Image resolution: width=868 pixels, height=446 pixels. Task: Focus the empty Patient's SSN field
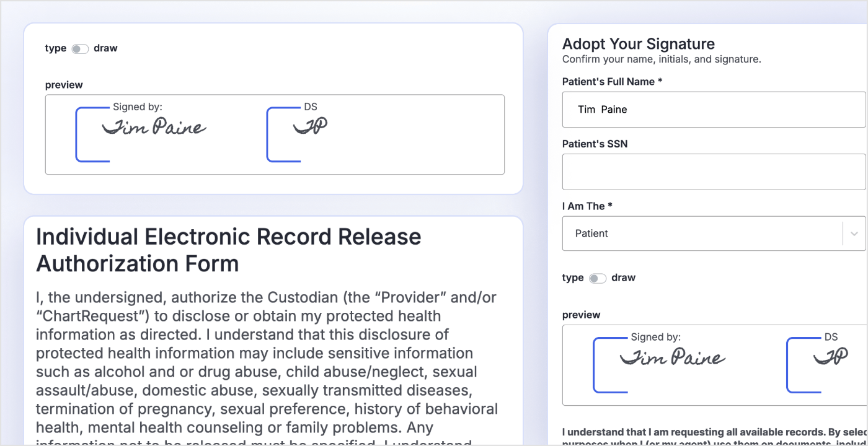tap(713, 172)
